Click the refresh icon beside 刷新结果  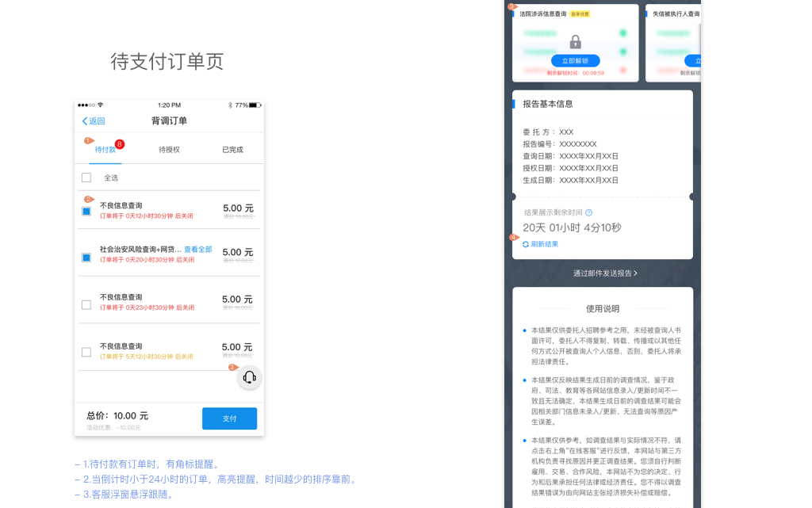(526, 244)
